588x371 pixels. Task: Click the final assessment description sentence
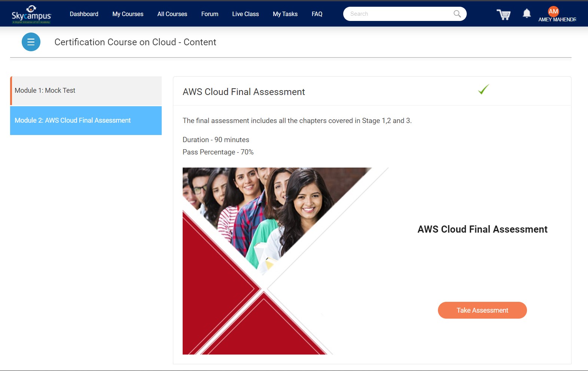tap(297, 120)
